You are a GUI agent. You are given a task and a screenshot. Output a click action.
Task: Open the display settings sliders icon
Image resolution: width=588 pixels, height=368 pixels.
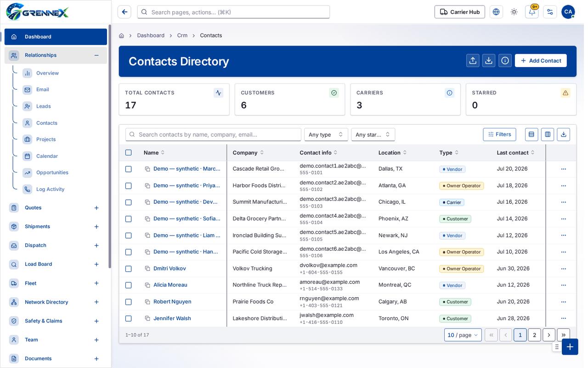coord(550,12)
